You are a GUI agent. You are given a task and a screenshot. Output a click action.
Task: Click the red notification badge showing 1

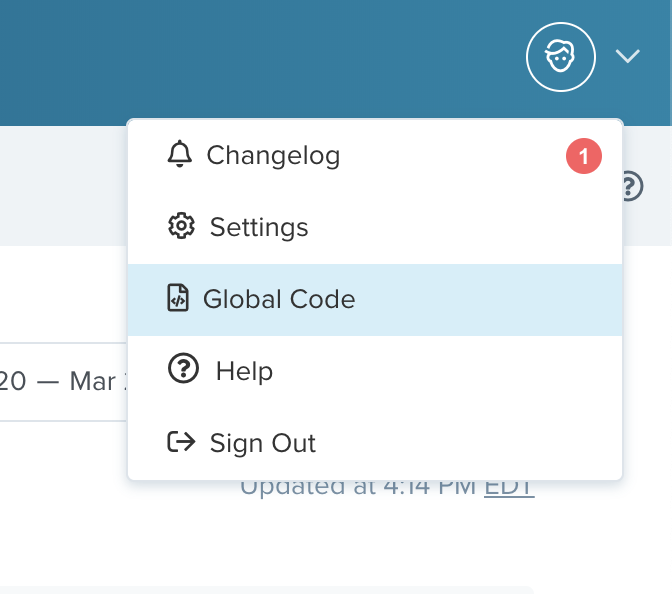point(584,157)
